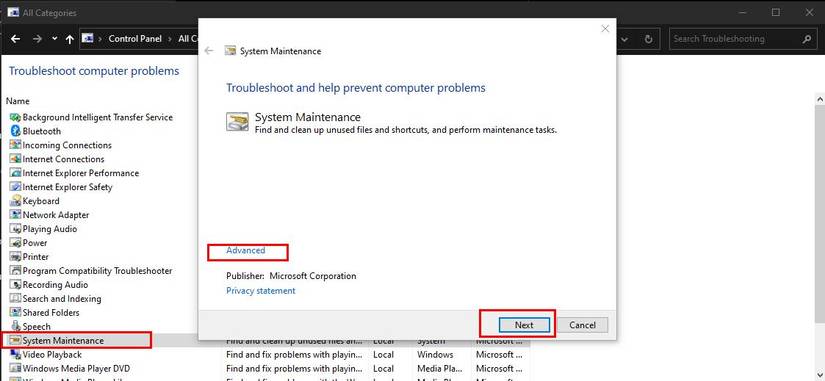Viewport: 825px width, 381px height.
Task: Click the back arrow in System Maintenance dialog
Action: coord(209,51)
